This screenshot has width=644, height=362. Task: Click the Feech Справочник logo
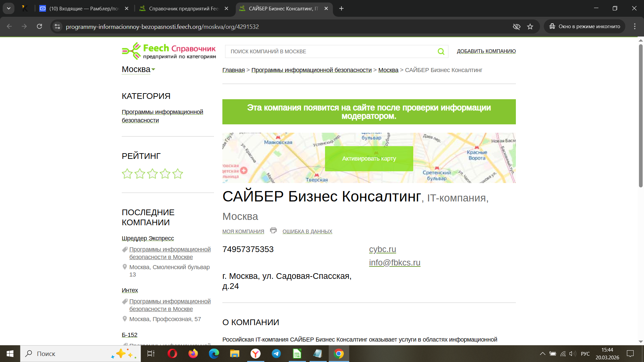point(169,51)
